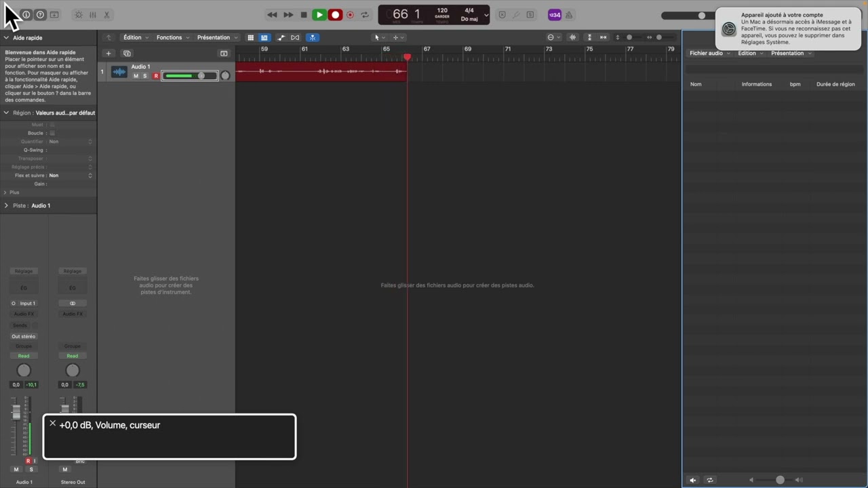
Task: Open the Mixer sliders icon
Action: [93, 15]
